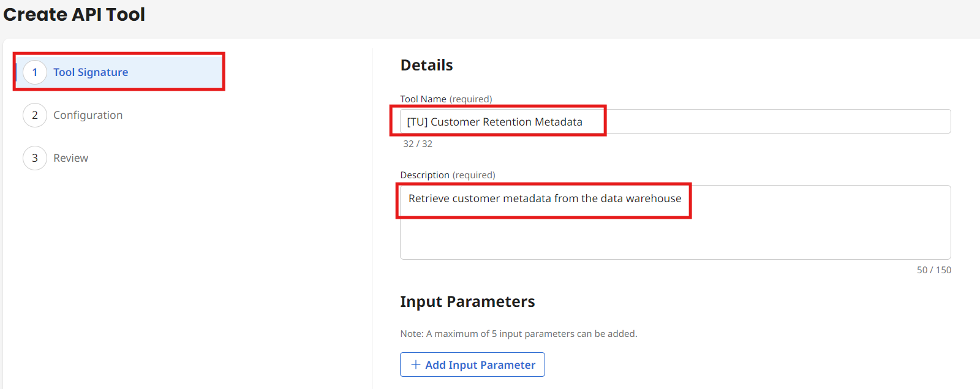Click the Tool Name input field
This screenshot has width=980, height=389.
pyautogui.click(x=674, y=121)
